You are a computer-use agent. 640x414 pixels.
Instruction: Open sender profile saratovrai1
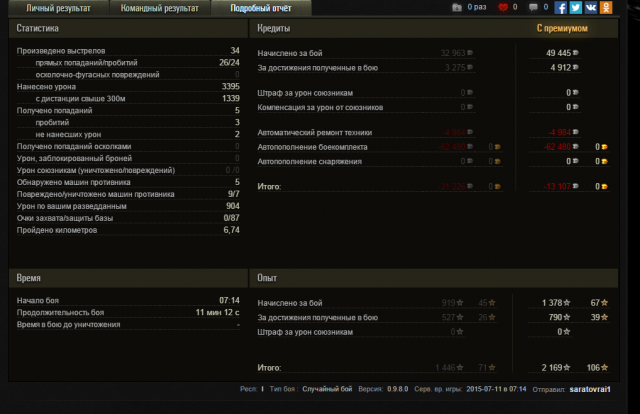(x=598, y=389)
